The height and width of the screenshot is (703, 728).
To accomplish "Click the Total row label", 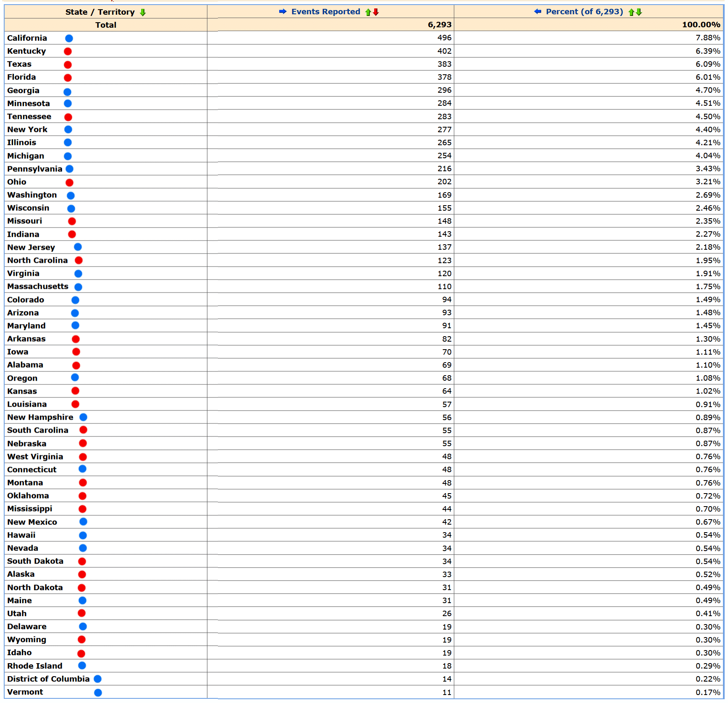I will 106,25.
